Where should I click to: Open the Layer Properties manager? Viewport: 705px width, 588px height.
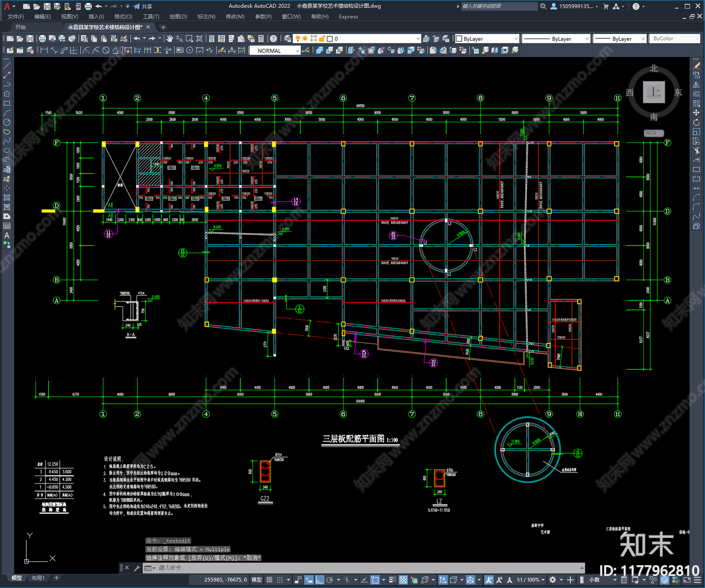point(288,39)
